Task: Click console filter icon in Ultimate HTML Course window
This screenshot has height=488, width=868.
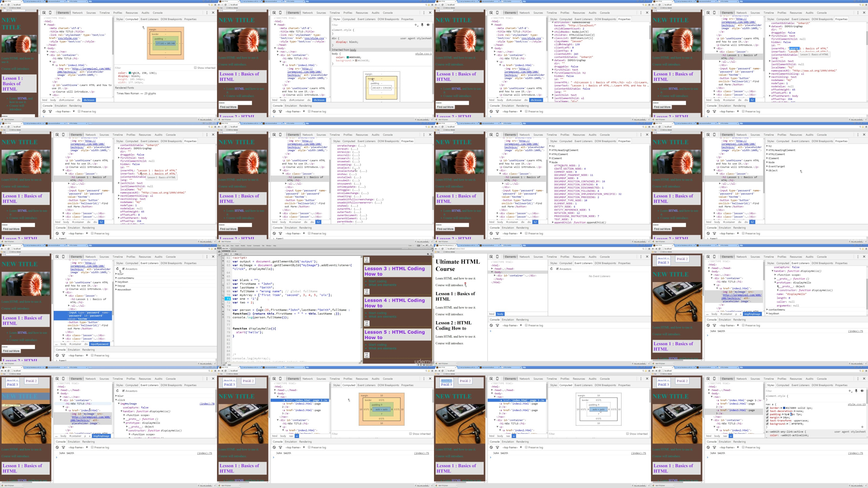Action: point(497,325)
